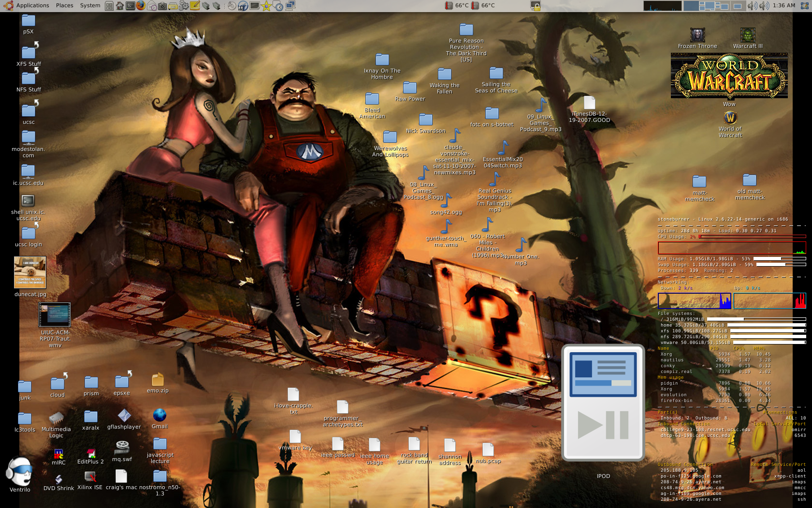Open the gunther-touch_me.wma file

point(446,234)
